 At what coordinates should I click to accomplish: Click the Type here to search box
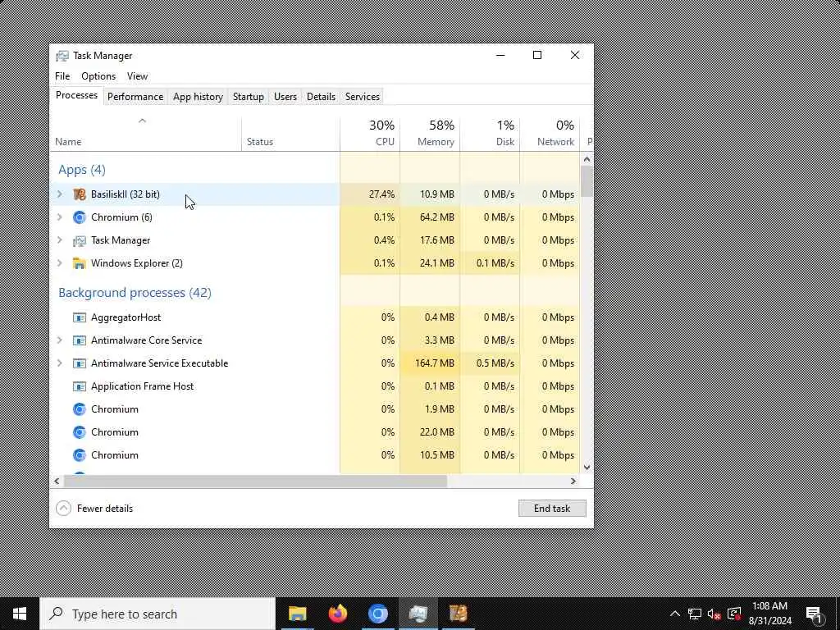point(157,614)
